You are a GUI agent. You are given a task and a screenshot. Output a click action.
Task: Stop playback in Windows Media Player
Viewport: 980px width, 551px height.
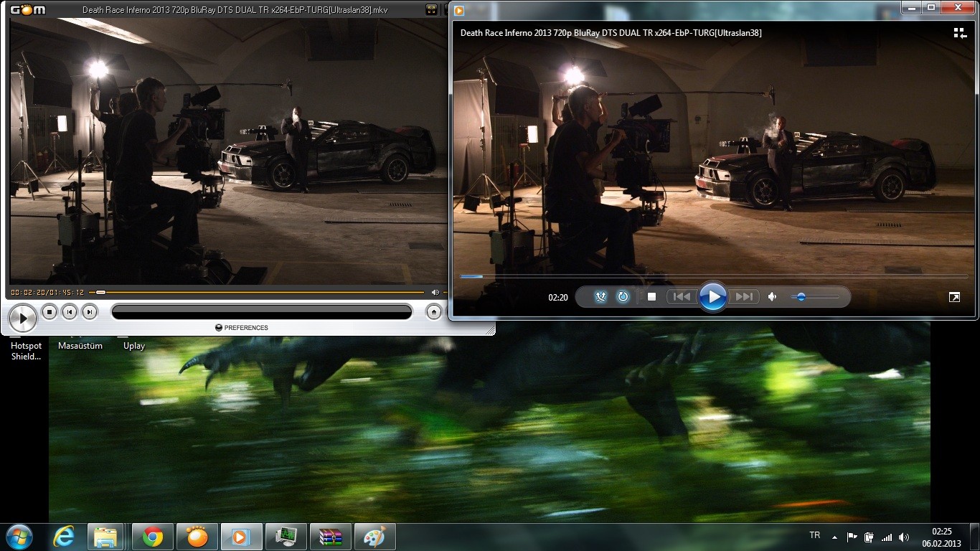[x=651, y=297]
